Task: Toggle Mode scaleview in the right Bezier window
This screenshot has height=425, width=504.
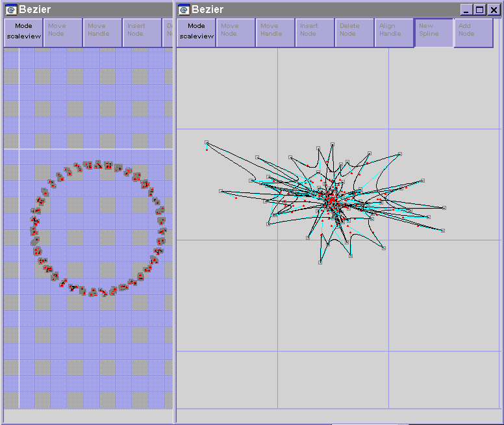Action: pyautogui.click(x=196, y=32)
